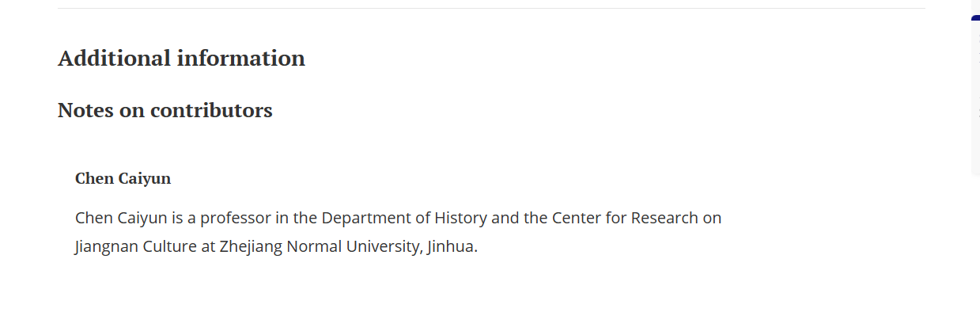Viewport: 980px width, 316px height.
Task: Click the word 'Jinhua.' ending the biography
Action: [x=452, y=246]
